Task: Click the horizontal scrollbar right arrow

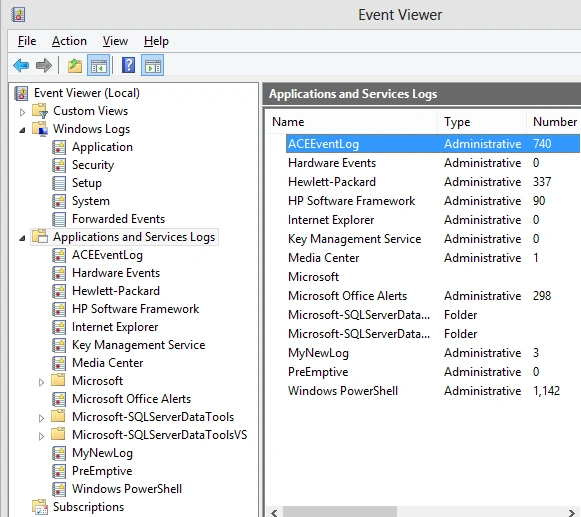Action: (573, 513)
